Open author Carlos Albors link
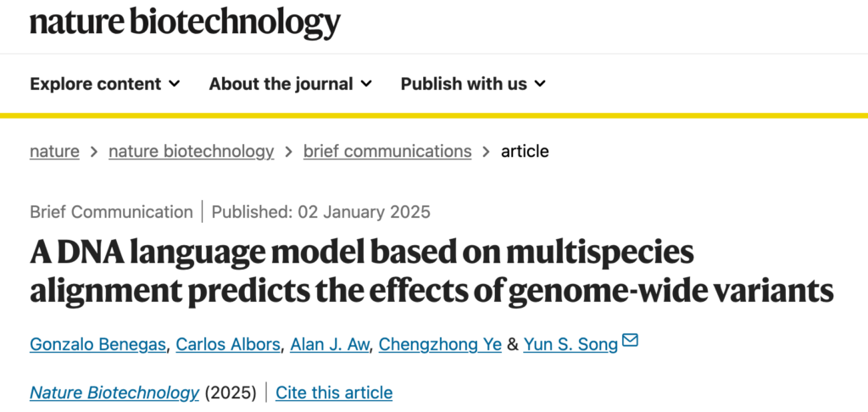Viewport: 868px width, 412px height. [228, 344]
